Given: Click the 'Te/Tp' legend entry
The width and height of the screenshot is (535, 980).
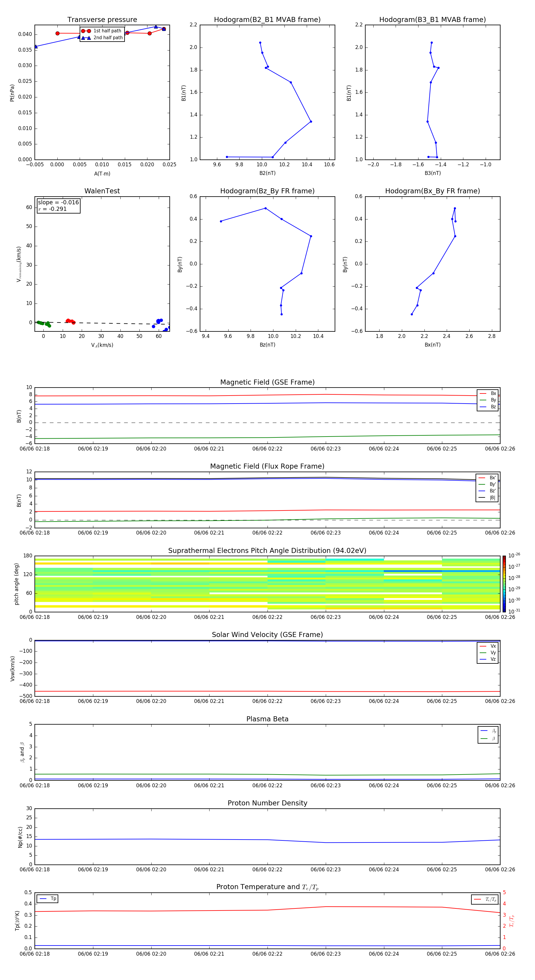Looking at the screenshot, I should click(485, 900).
